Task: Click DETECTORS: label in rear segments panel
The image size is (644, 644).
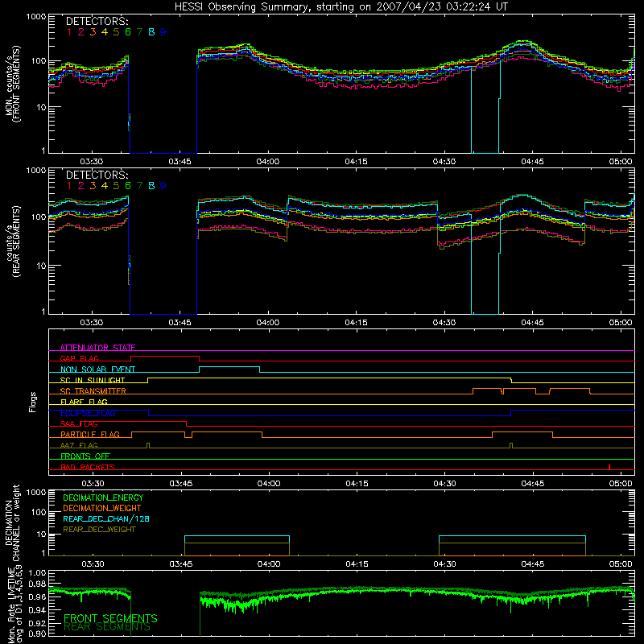Action: point(97,175)
